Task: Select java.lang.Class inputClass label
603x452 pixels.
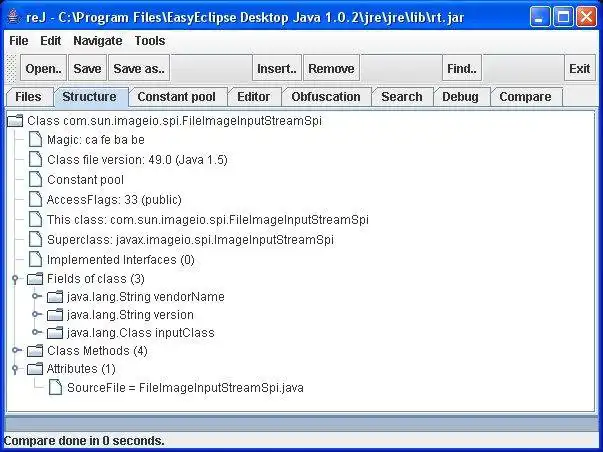Action: click(141, 333)
